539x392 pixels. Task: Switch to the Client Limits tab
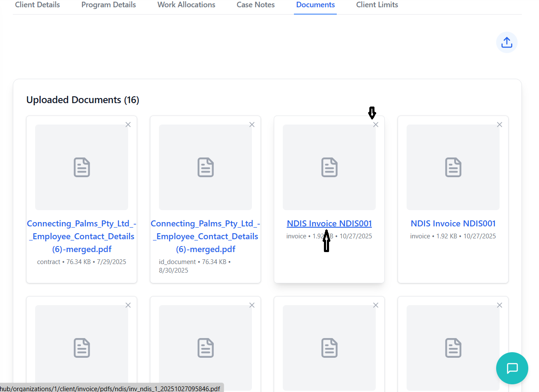[377, 5]
